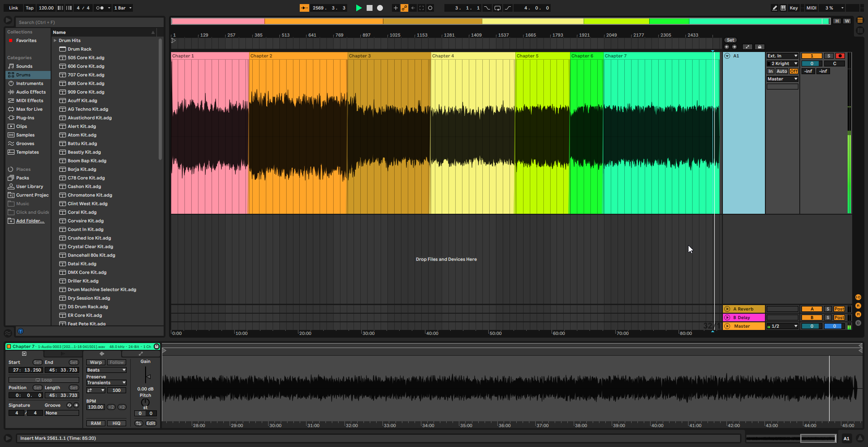Click the Add Folder link
This screenshot has height=447, width=868.
30,221
